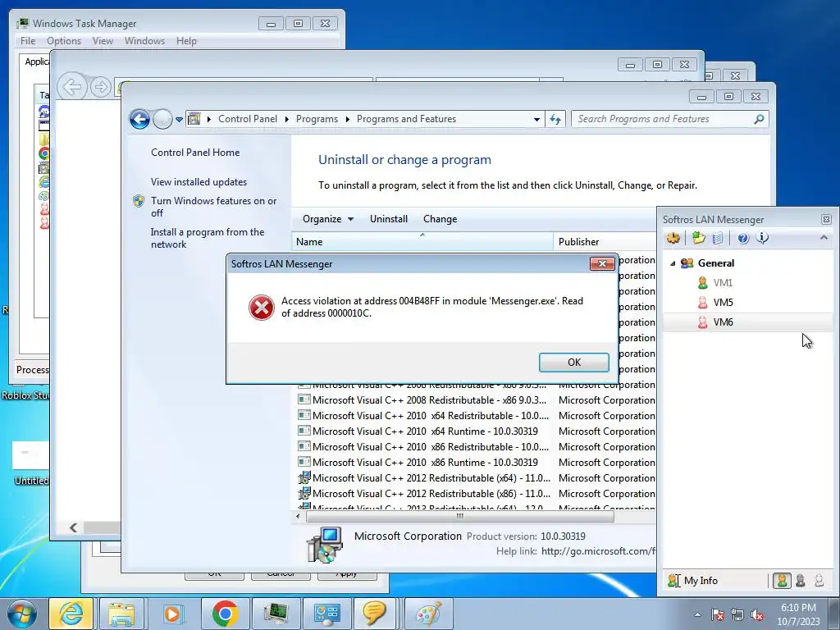Open received files folder icon in Messenger
The image size is (840, 630).
pyautogui.click(x=698, y=238)
